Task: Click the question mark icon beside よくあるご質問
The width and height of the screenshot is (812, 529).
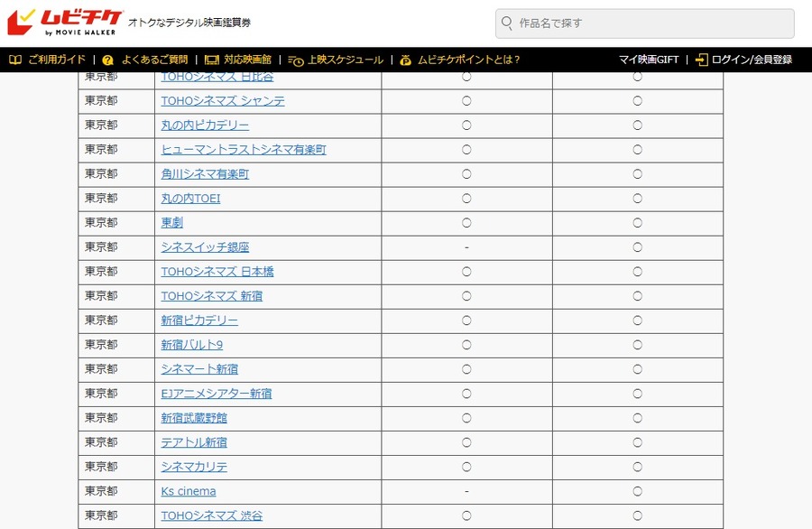Action: coord(107,60)
